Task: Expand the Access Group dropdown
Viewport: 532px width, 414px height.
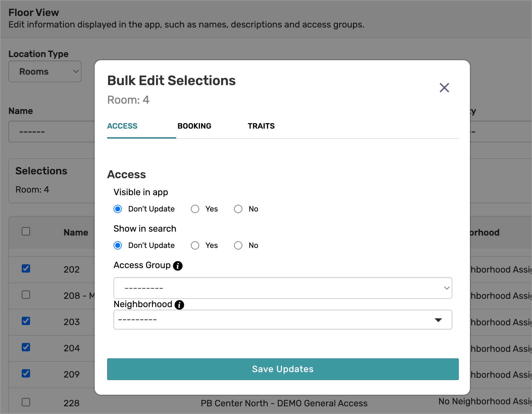Action: click(x=283, y=288)
